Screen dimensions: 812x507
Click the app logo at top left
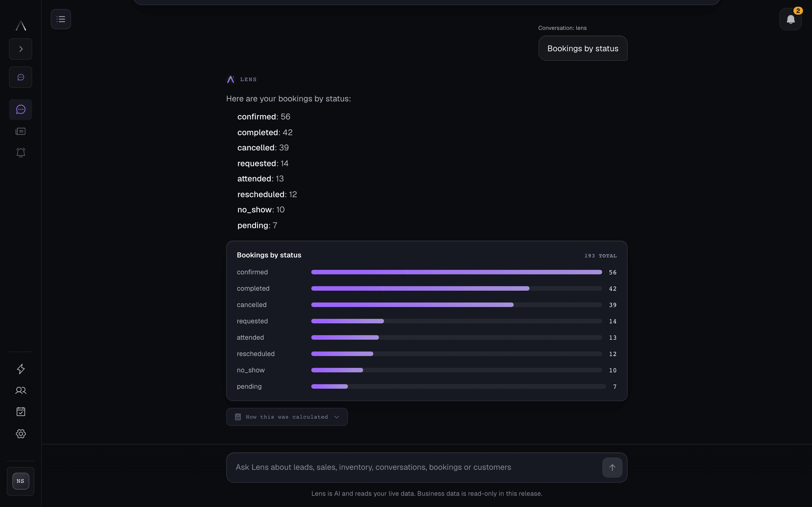tap(21, 25)
